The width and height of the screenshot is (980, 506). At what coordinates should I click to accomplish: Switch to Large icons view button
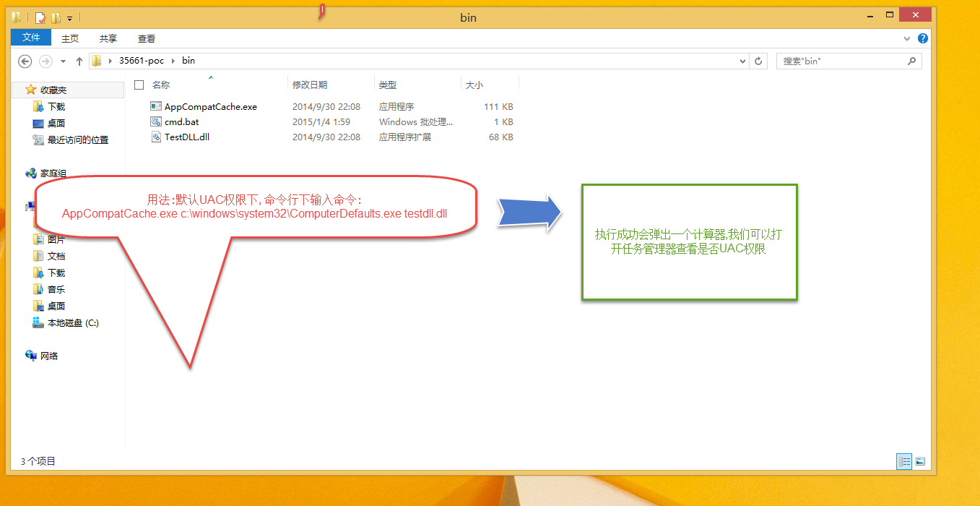pyautogui.click(x=920, y=461)
